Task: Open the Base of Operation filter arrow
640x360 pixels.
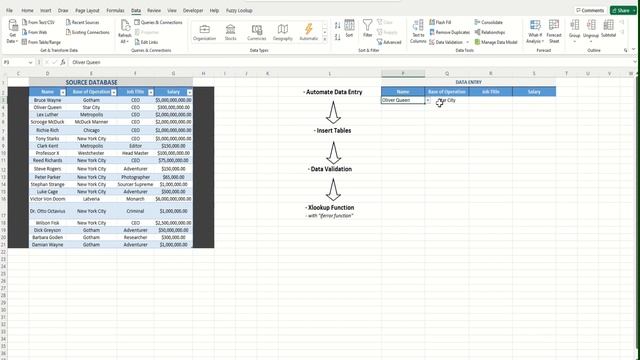Action: point(114,92)
